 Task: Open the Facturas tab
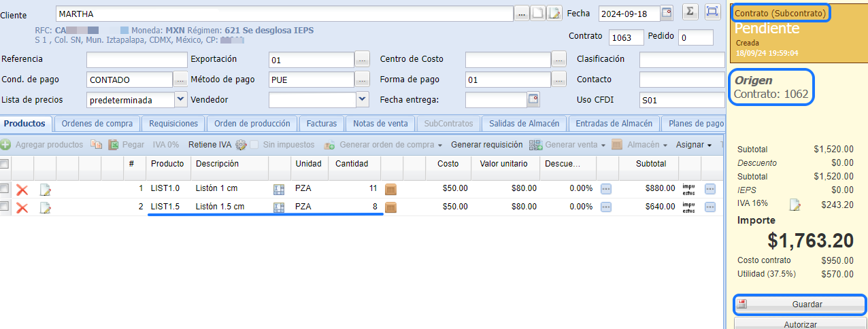322,124
